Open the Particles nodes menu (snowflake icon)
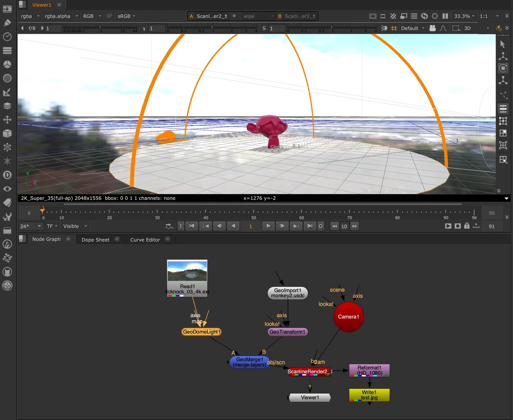The width and height of the screenshot is (513, 420). pos(7,161)
